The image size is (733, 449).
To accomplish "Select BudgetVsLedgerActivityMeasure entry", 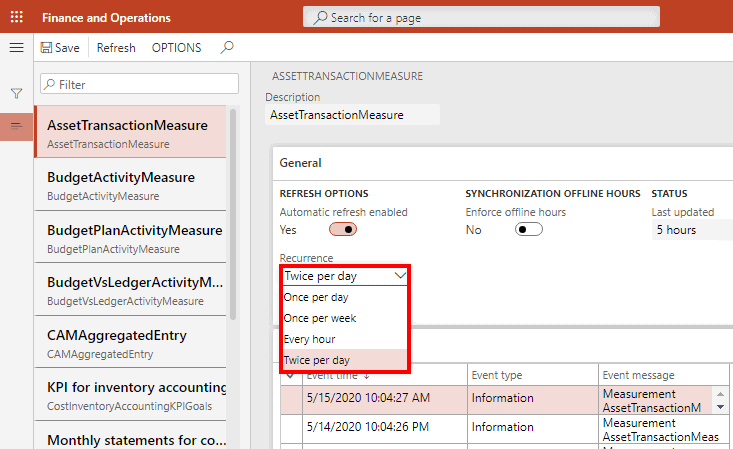I will 130,290.
